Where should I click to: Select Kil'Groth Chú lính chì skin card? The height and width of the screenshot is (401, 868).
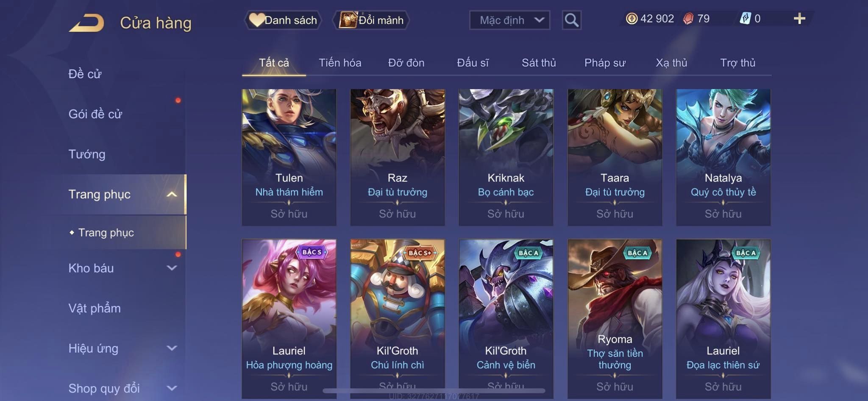[x=398, y=319]
